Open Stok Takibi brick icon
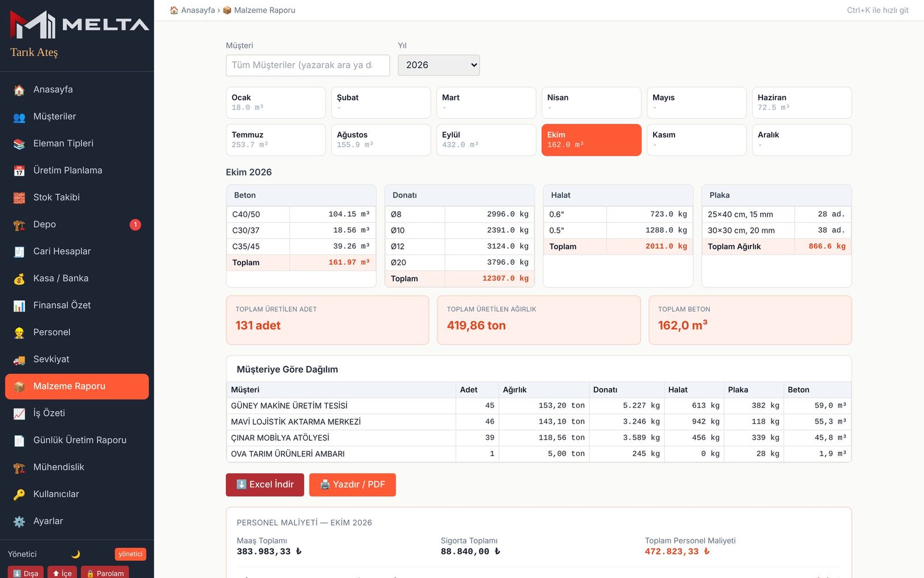924x578 pixels. [19, 198]
